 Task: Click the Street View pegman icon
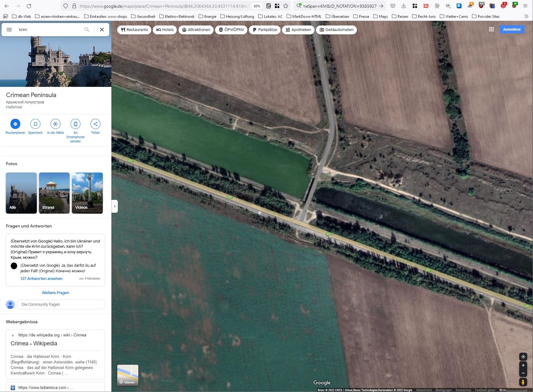[x=523, y=382]
